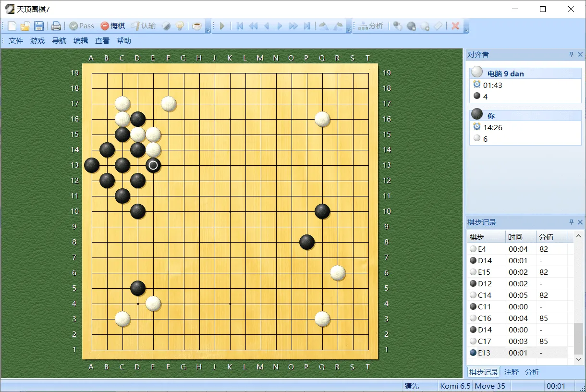Rewind several moves with double-left arrows

point(253,26)
